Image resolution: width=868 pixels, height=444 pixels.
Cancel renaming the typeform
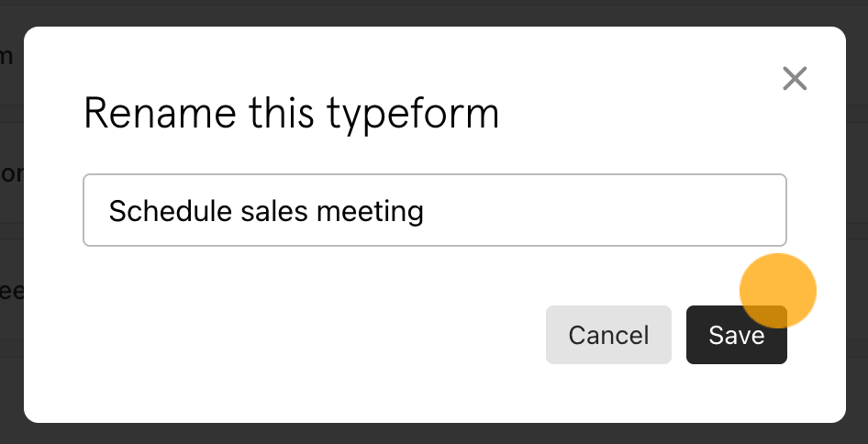(x=608, y=336)
